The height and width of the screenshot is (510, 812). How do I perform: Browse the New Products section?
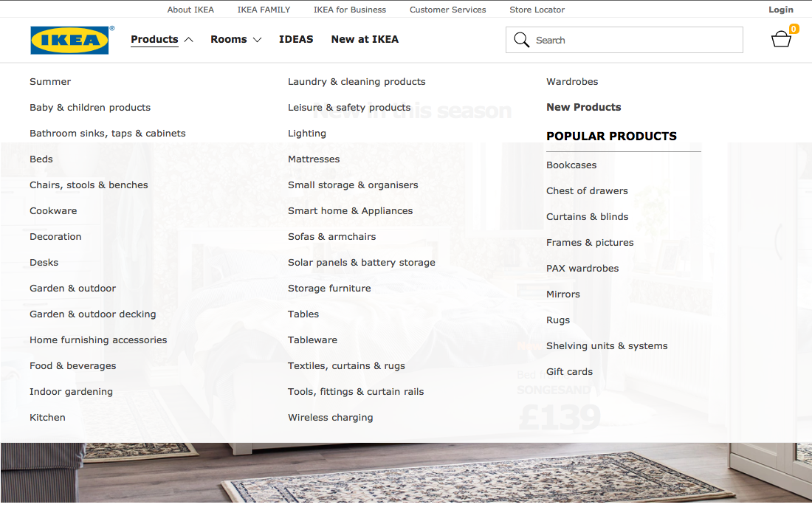coord(583,107)
